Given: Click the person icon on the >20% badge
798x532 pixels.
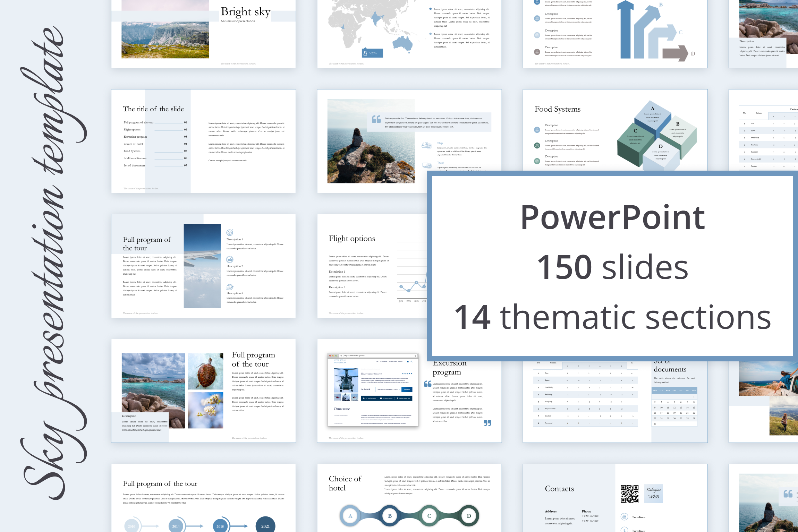Looking at the screenshot, I should point(365,53).
